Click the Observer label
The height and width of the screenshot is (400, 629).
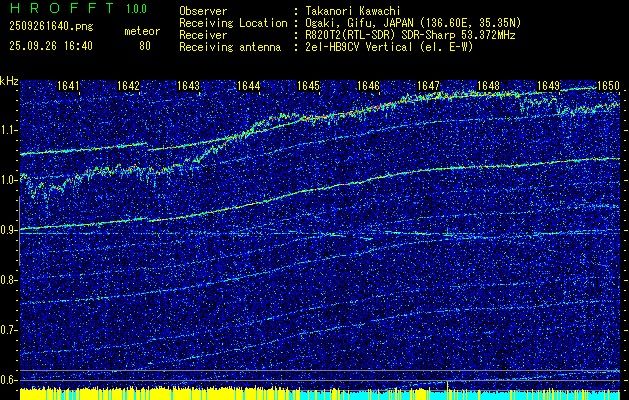pos(203,11)
